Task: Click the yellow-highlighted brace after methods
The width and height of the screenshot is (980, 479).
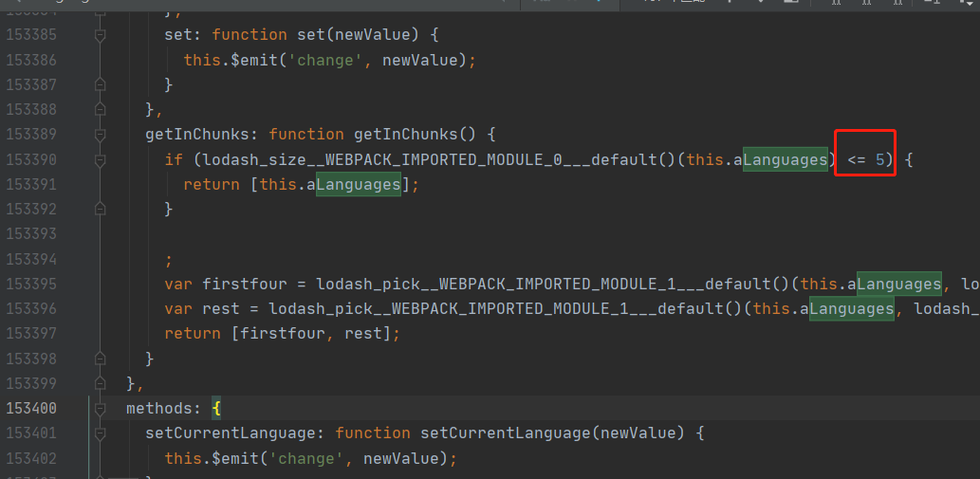Action: (x=216, y=409)
